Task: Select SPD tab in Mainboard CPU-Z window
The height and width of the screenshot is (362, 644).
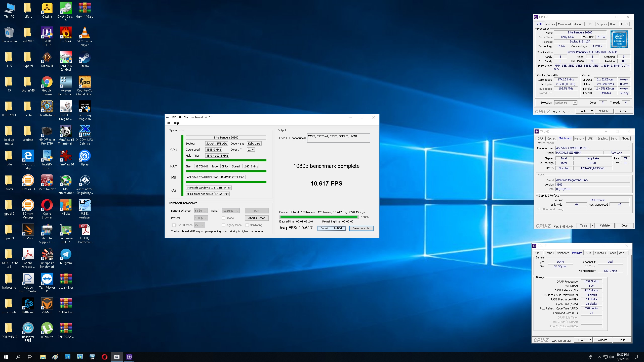Action: 590,139
